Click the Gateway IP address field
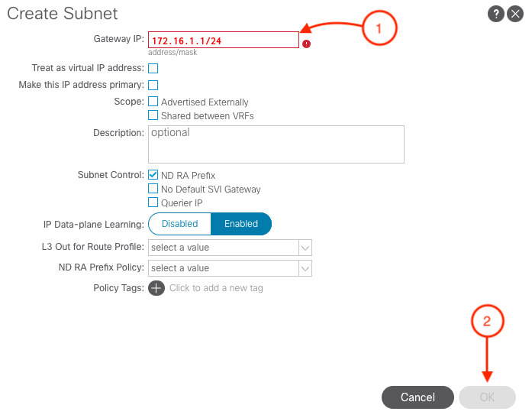Screen dimensions: 532x418 224,41
